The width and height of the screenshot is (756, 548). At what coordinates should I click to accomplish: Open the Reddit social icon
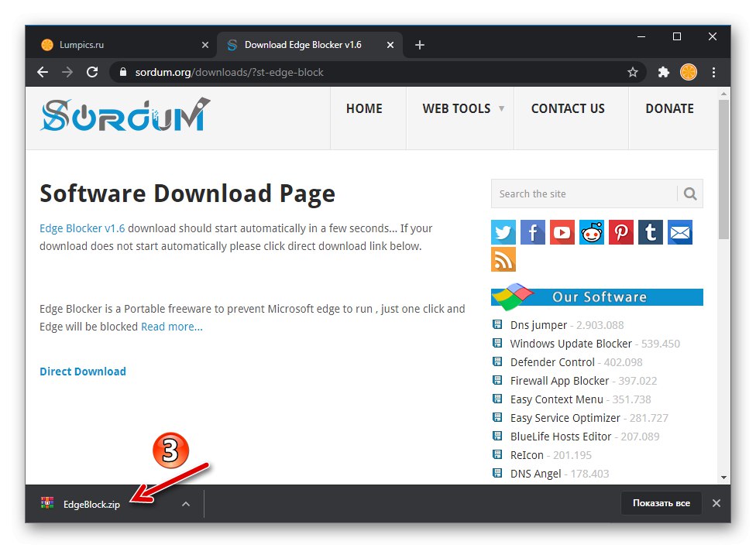click(x=592, y=232)
